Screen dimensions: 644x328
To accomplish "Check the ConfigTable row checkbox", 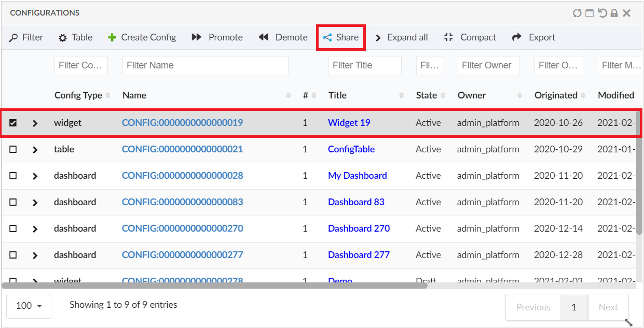I will point(13,149).
